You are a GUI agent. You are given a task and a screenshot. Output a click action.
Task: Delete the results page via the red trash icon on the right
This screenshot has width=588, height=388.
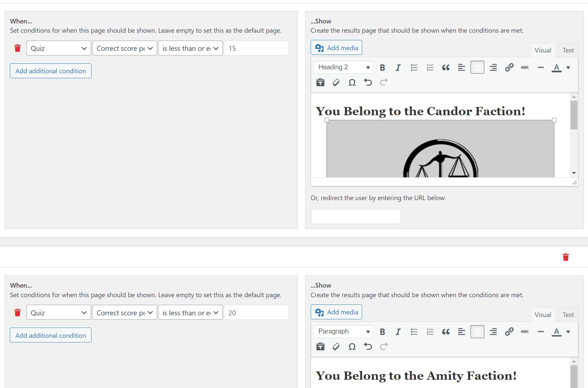[x=566, y=257]
